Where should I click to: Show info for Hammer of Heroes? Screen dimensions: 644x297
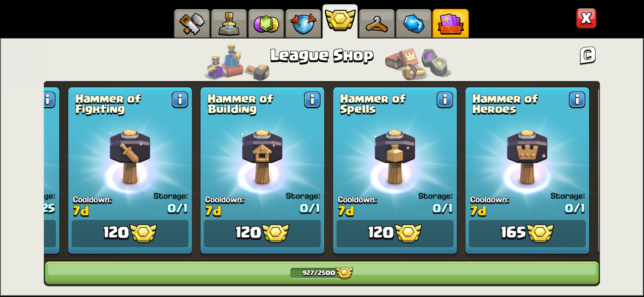coord(577,100)
